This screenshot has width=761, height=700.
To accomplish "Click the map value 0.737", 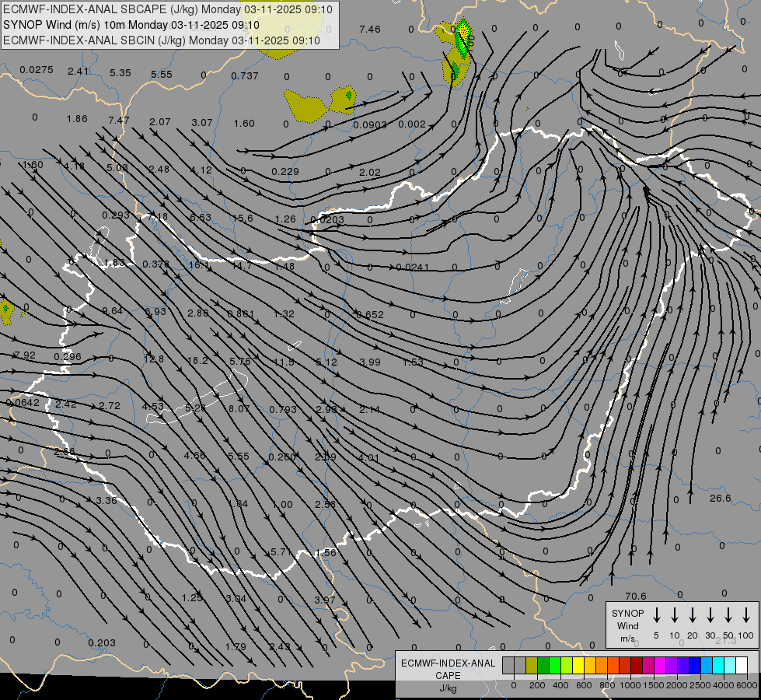I will pyautogui.click(x=245, y=75).
